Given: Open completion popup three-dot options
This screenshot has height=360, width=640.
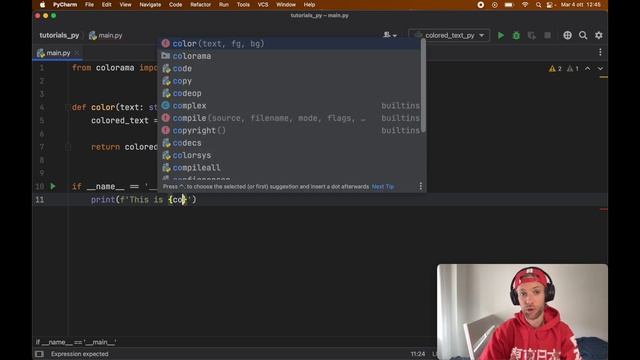Looking at the screenshot, I should (x=420, y=186).
